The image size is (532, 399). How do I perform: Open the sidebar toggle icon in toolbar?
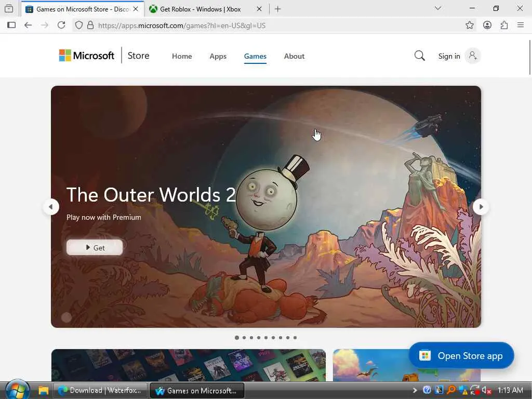(11, 25)
